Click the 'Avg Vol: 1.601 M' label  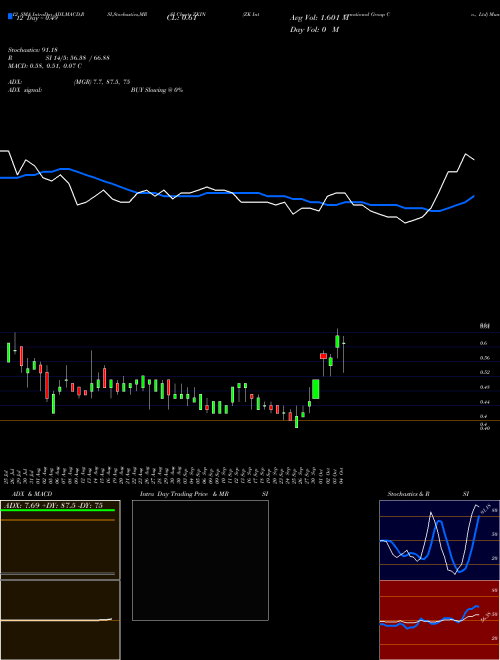(x=319, y=18)
